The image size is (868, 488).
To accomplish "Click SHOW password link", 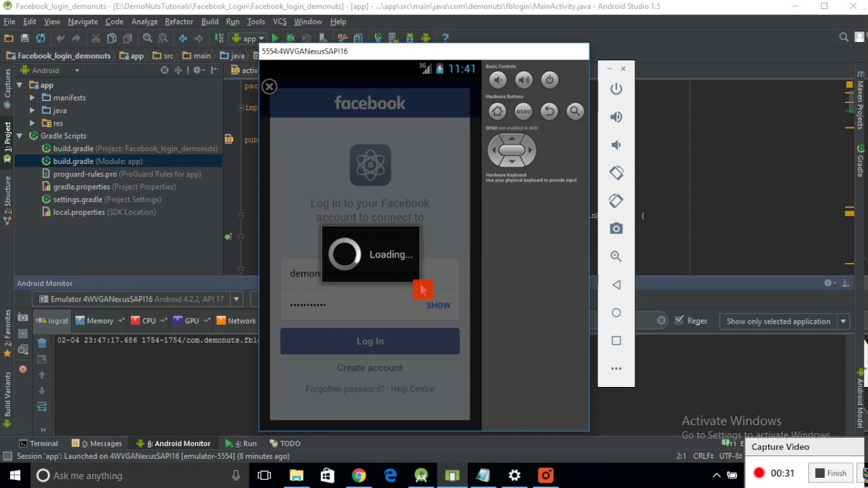I will click(x=438, y=305).
